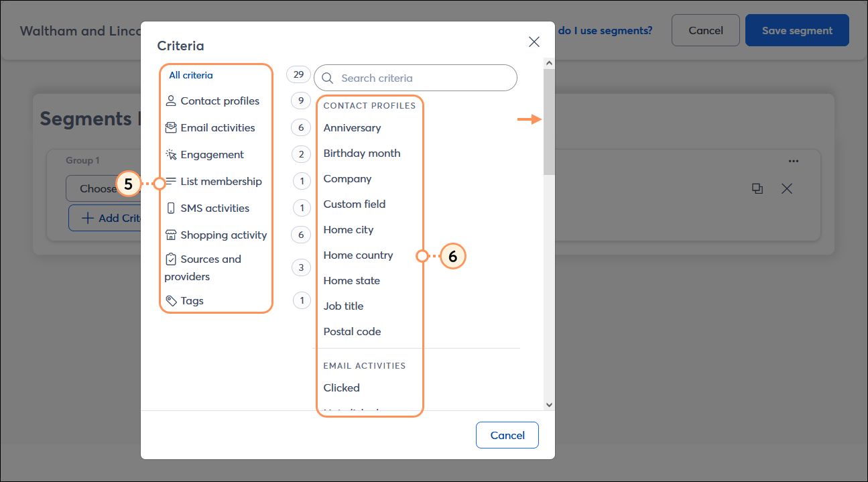Choose the Home country criterion
868x482 pixels.
358,255
